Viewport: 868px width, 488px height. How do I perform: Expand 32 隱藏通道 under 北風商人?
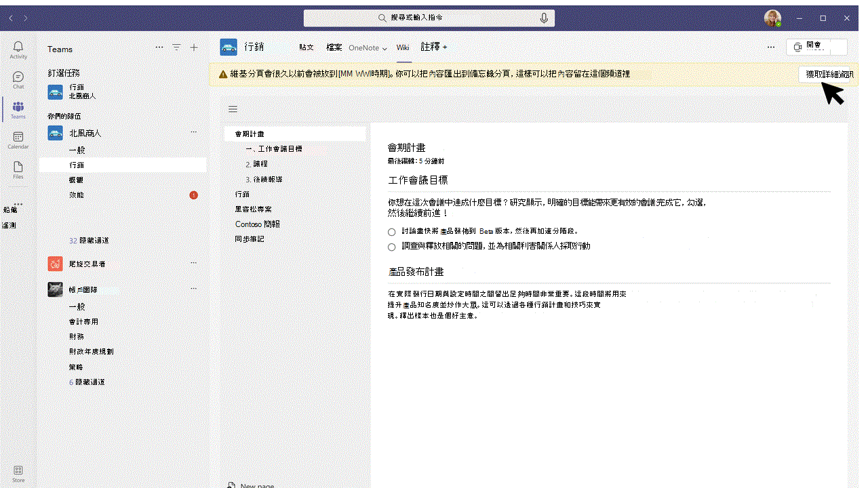(89, 241)
